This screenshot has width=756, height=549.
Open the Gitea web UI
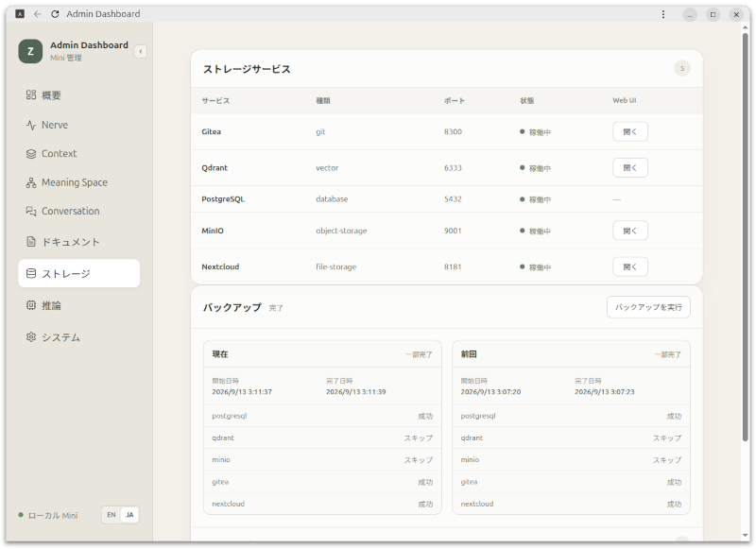630,131
